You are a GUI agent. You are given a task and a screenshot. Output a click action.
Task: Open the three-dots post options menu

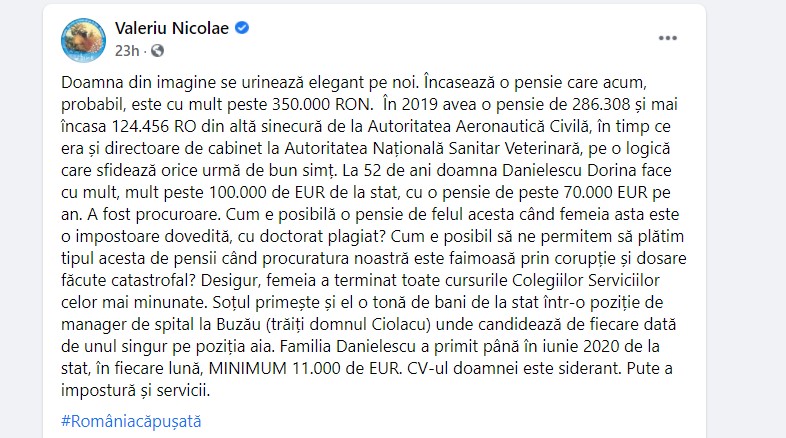668,38
